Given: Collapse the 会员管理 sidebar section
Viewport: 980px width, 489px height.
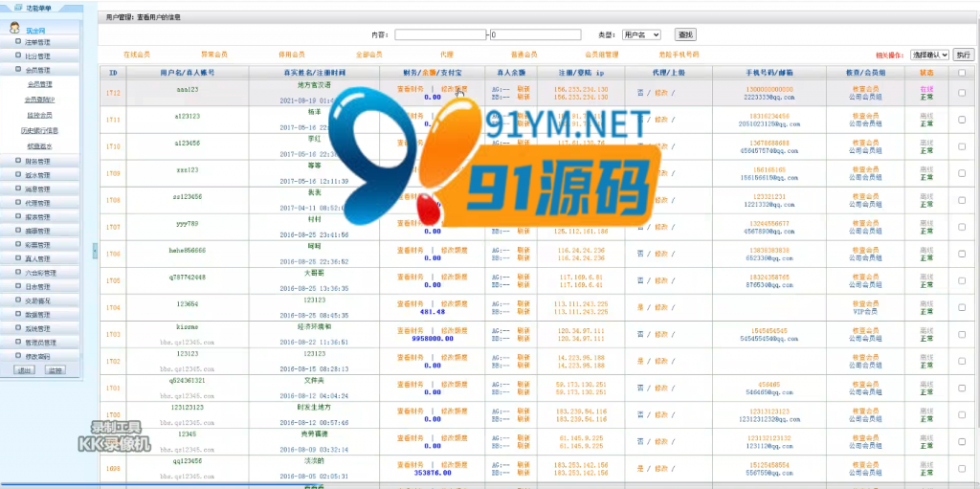Looking at the screenshot, I should (x=40, y=70).
